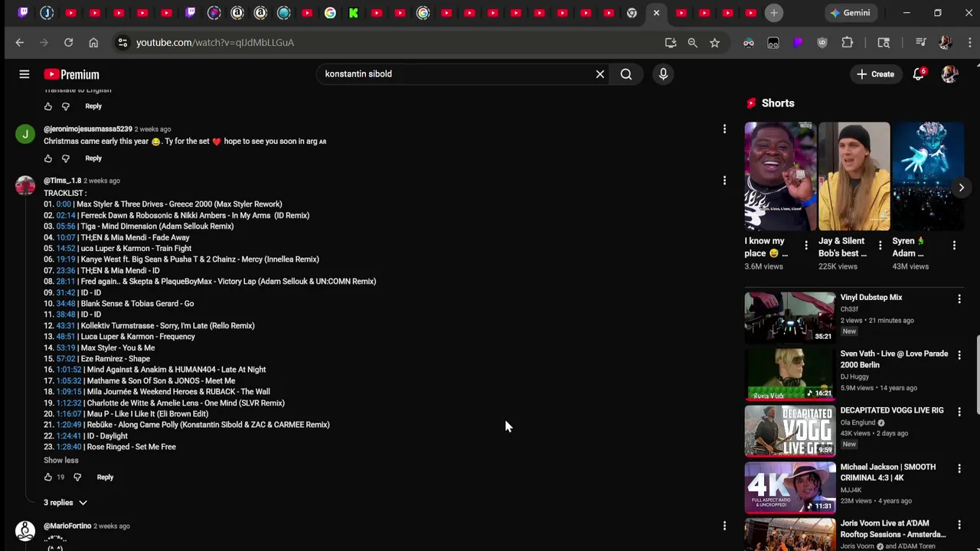Jump to timestamp 1:28:40 Set Me Free

pos(69,447)
